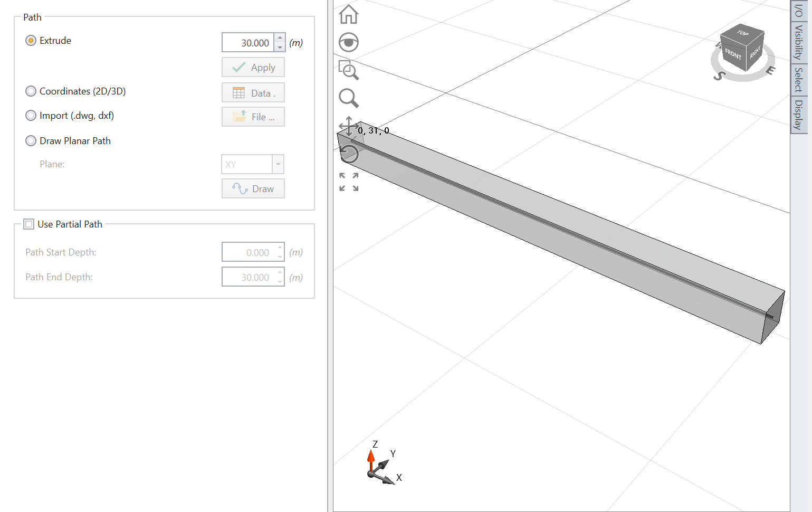The image size is (812, 512).
Task: Click the File... button
Action: 253,117
